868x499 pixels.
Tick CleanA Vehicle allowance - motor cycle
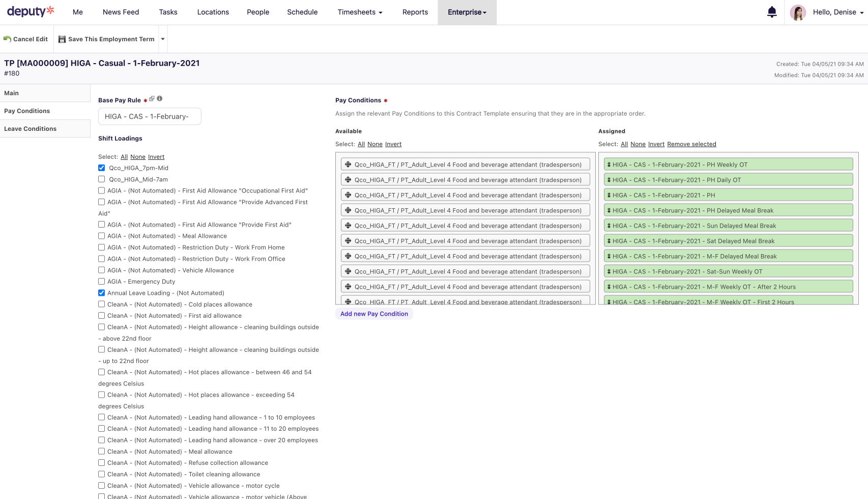(x=102, y=485)
